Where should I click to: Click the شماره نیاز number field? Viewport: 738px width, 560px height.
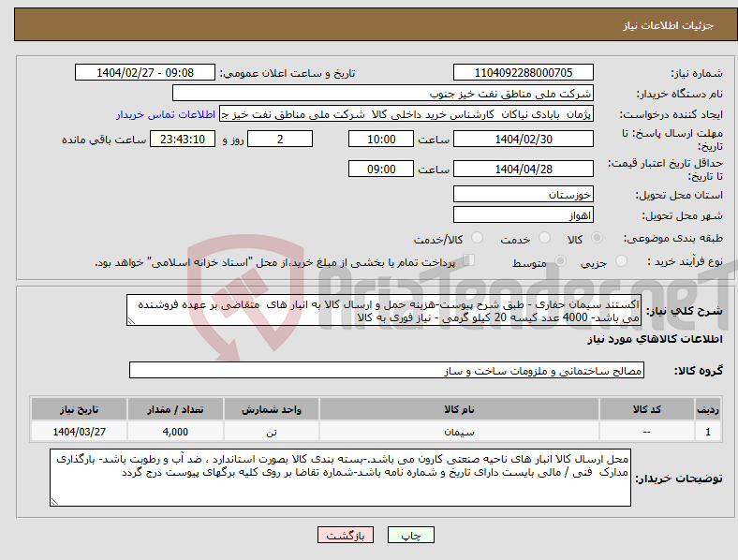pyautogui.click(x=524, y=72)
